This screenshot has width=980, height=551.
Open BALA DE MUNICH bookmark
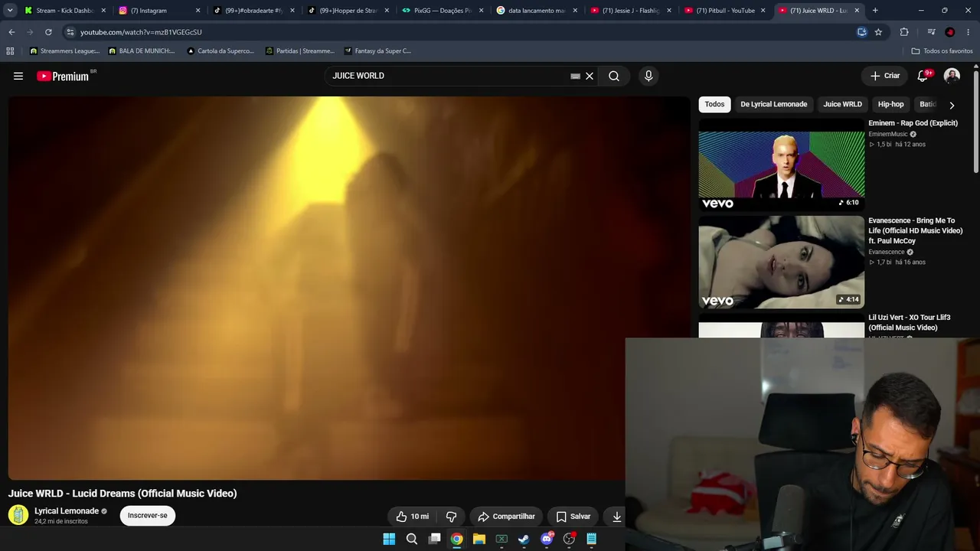[x=142, y=51]
